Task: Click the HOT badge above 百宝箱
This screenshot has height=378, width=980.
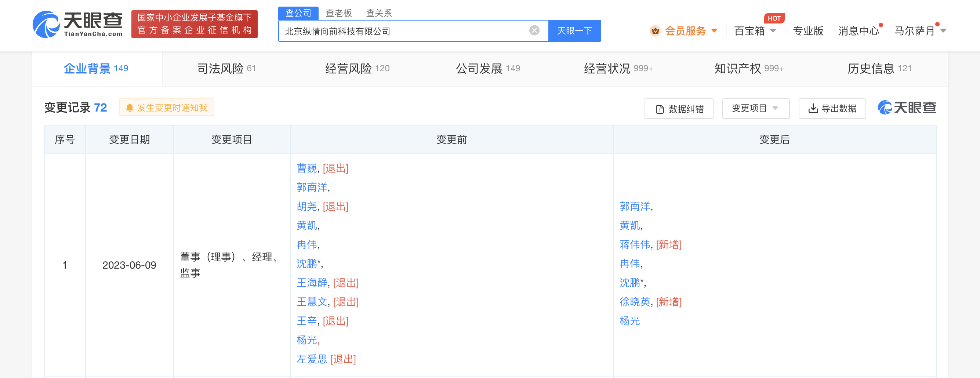Action: pos(774,18)
